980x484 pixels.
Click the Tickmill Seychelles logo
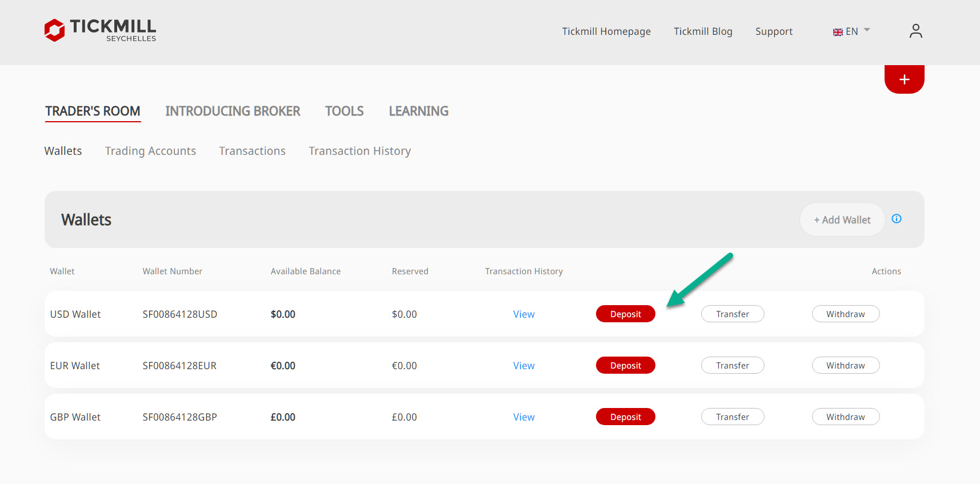(100, 30)
